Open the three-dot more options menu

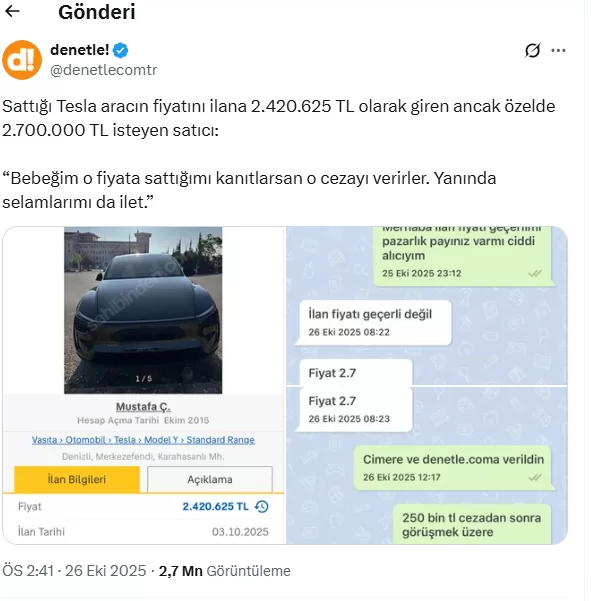point(558,50)
